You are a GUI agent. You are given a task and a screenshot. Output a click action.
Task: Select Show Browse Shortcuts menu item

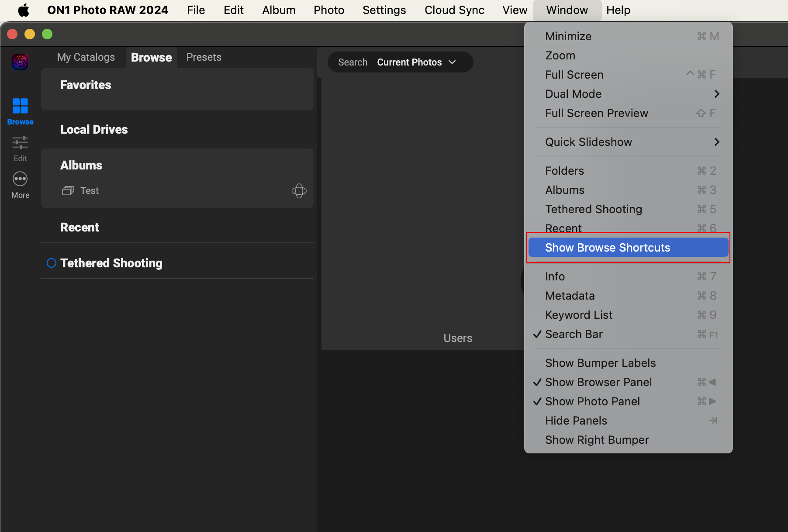pos(607,248)
